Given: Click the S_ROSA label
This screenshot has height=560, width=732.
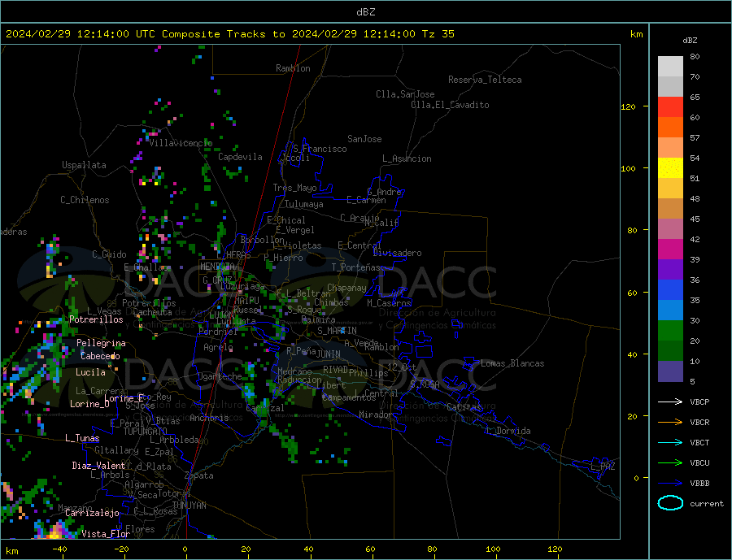Looking at the screenshot, I should 425,384.
